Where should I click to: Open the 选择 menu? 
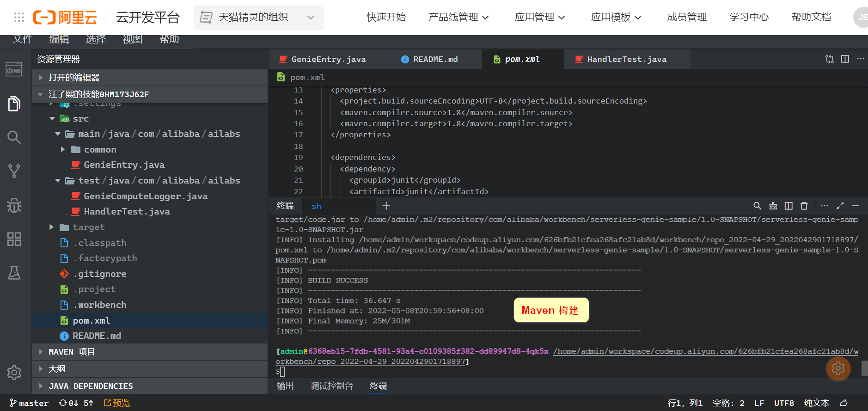96,40
